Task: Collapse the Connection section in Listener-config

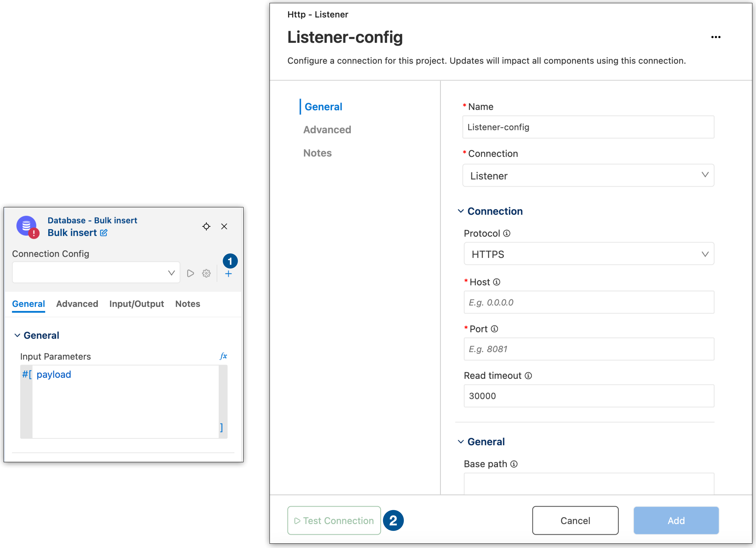Action: pos(461,211)
